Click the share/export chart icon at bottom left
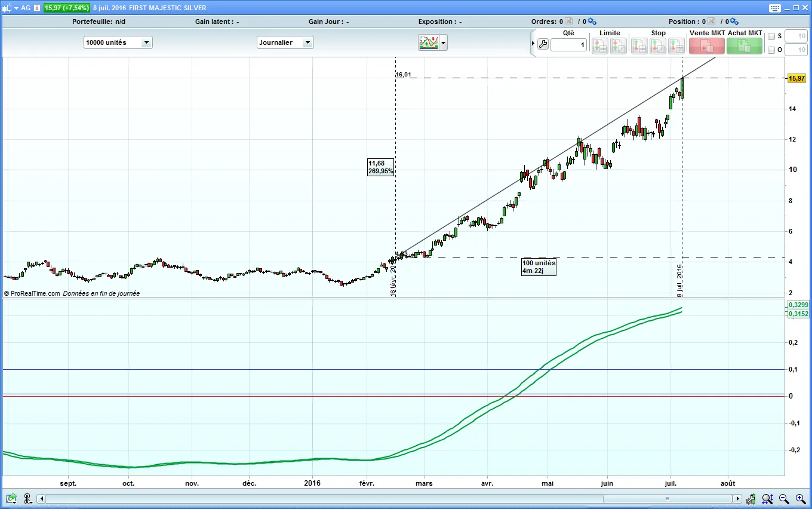Screen dimensions: 812x509 11,498
